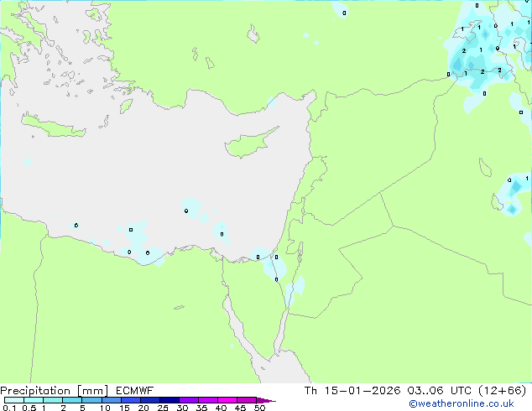532x411 pixels.
Task: Click the Cyprus island on the map
Action: (248, 145)
